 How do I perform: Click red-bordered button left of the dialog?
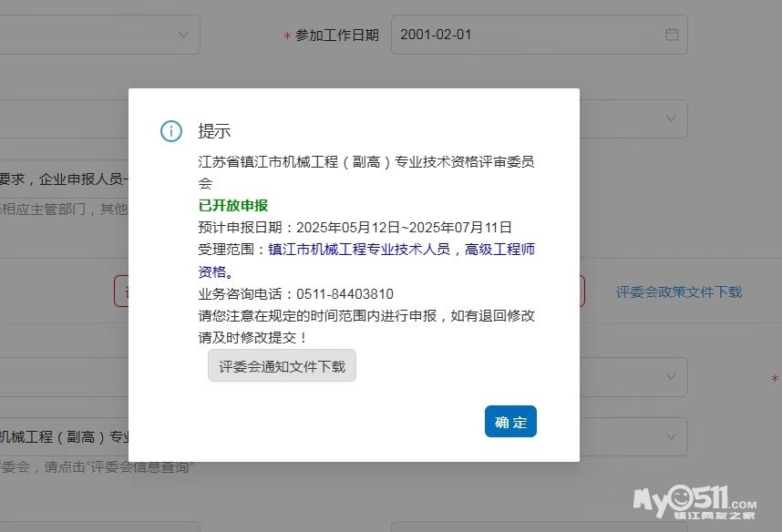coord(121,292)
